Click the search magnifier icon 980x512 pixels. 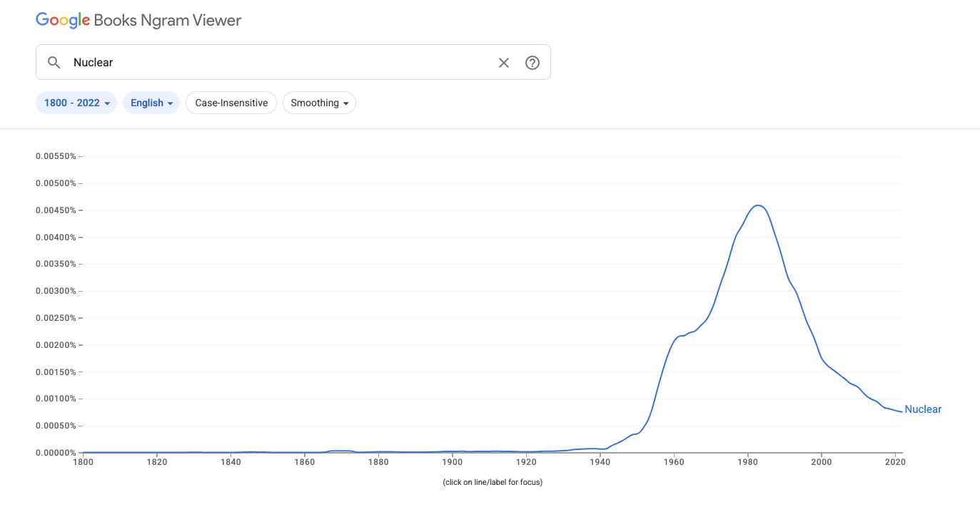coord(54,63)
